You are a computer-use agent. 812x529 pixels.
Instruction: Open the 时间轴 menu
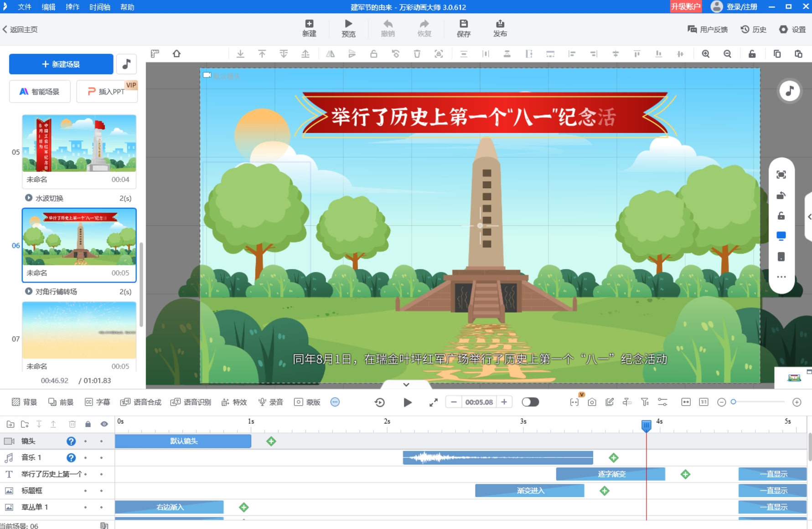(100, 7)
